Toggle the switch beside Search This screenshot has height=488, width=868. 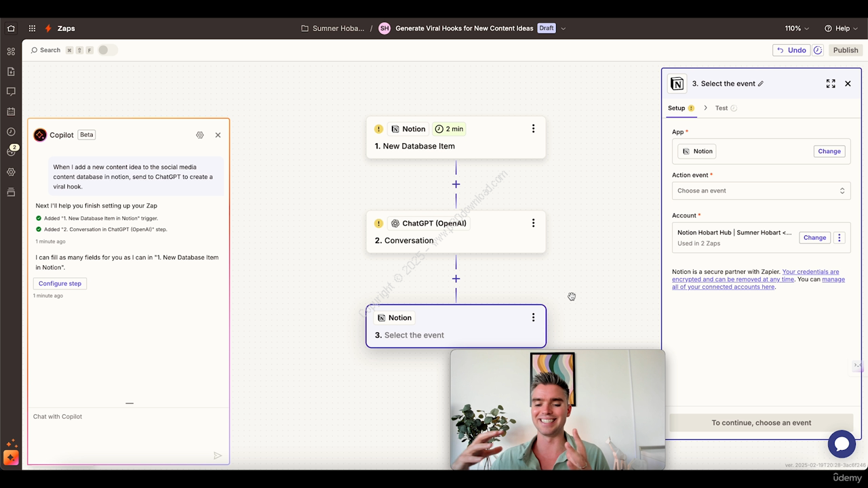point(107,50)
